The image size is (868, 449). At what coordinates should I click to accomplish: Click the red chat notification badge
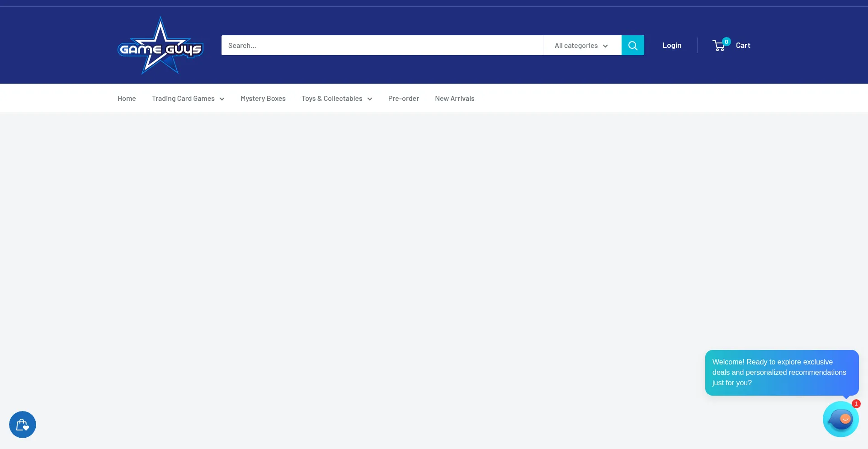856,404
